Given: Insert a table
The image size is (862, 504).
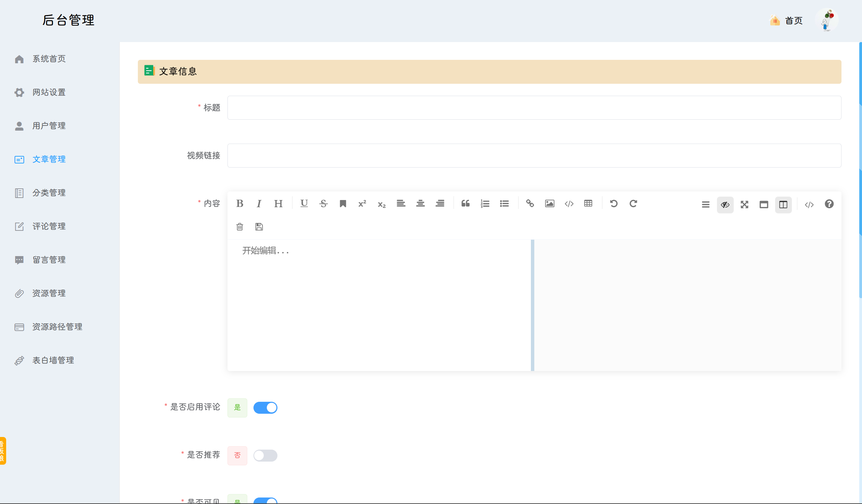Looking at the screenshot, I should pyautogui.click(x=588, y=203).
